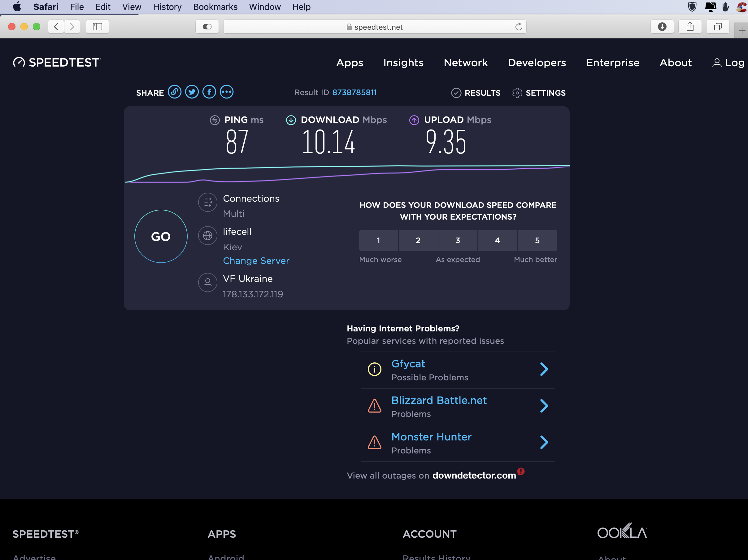Rate download speed as 2
Image resolution: width=748 pixels, height=560 pixels.
click(x=418, y=240)
